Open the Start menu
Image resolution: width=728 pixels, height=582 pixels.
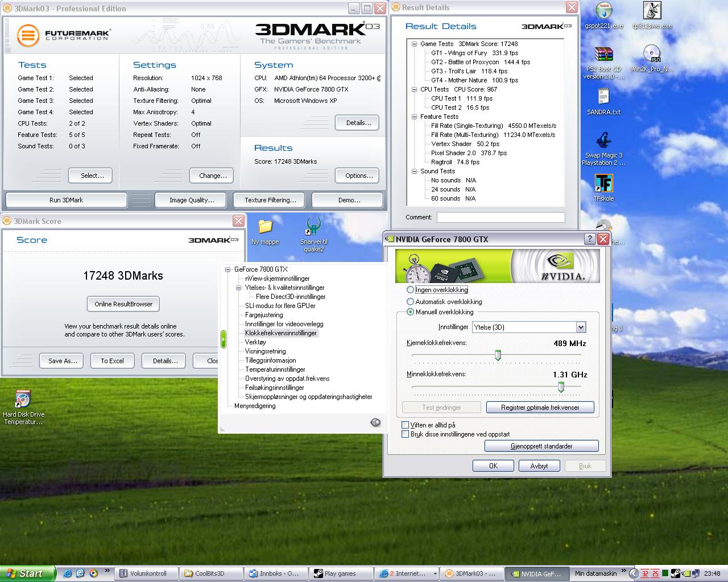(x=27, y=573)
